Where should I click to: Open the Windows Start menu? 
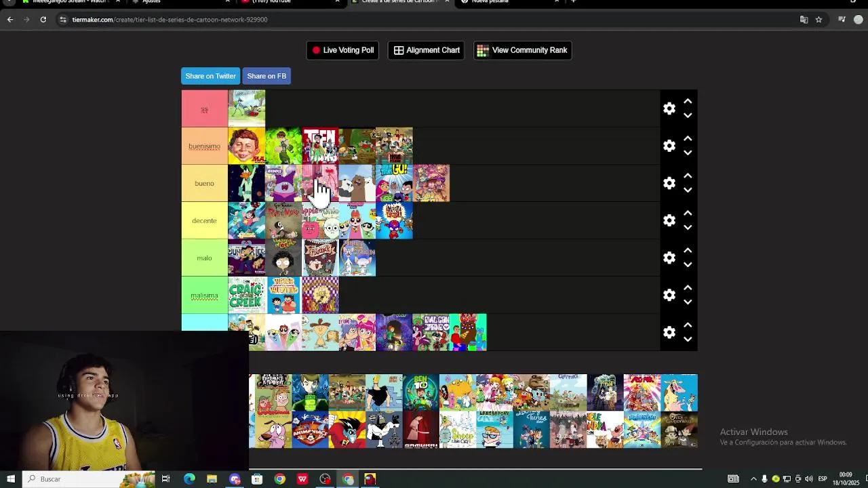pyautogui.click(x=11, y=479)
